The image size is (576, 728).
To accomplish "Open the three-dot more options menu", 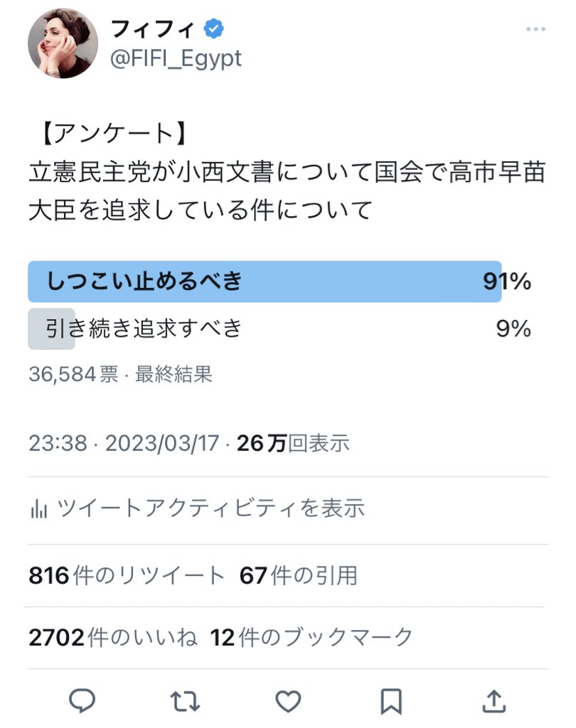I will (x=535, y=29).
